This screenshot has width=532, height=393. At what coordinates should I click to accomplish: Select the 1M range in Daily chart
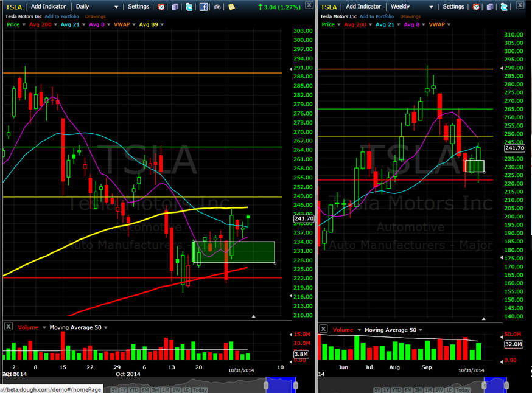166,389
